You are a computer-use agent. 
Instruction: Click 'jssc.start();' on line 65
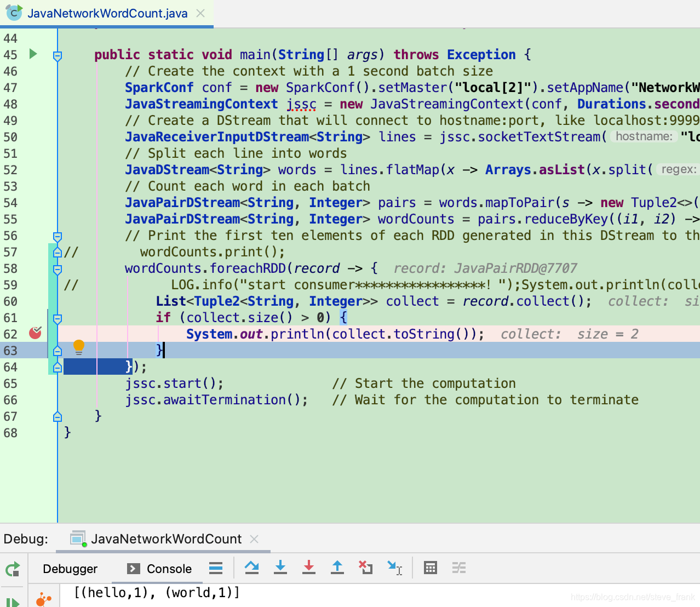(174, 383)
